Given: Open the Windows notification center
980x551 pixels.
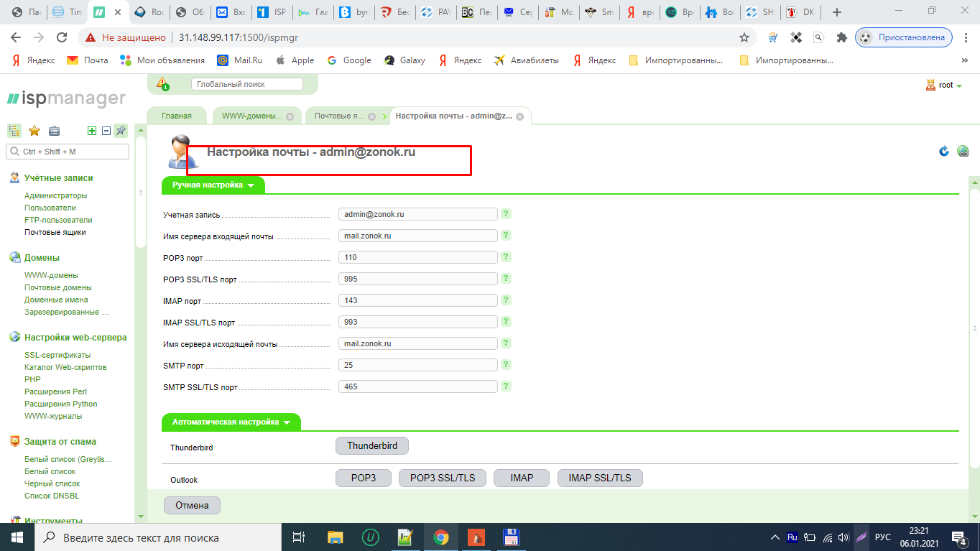Looking at the screenshot, I should 959,537.
